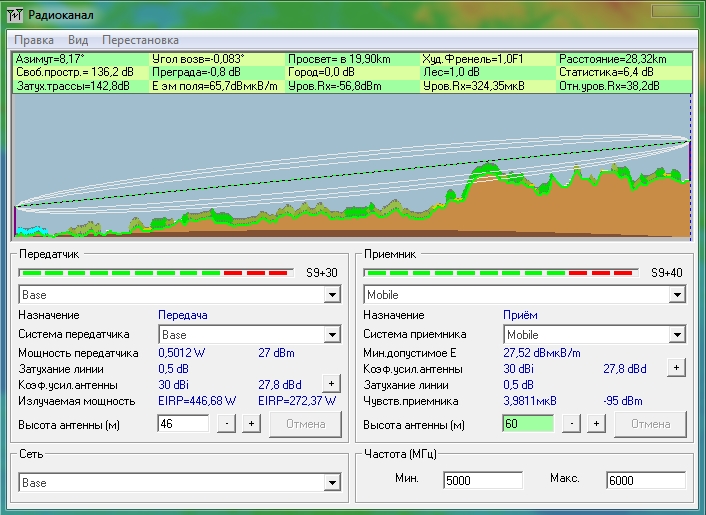Expand the transmitter unit Base dropdown
The image size is (706, 515).
tap(332, 296)
